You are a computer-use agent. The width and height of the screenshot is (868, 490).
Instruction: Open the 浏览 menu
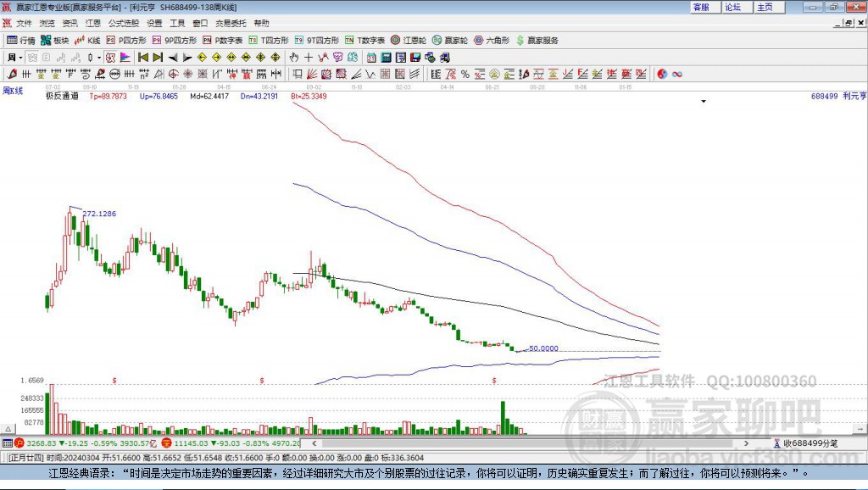click(47, 23)
